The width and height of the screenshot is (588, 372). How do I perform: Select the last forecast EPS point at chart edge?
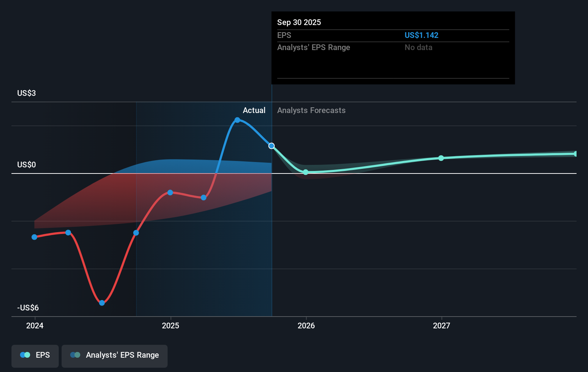575,154
